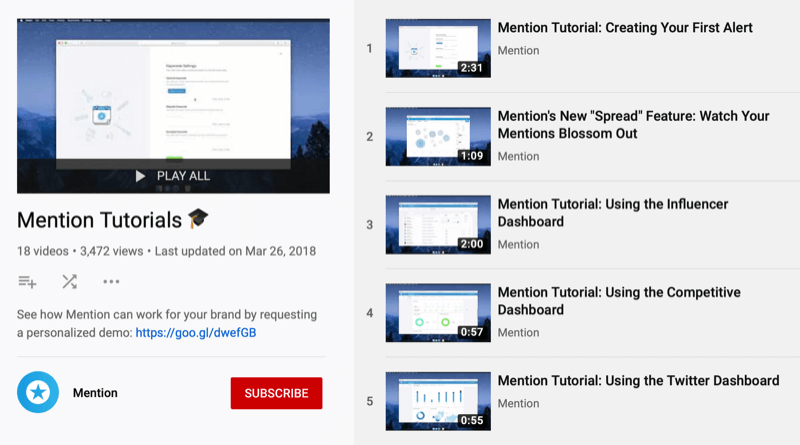
Task: Click the Save playlist icon
Action: click(27, 282)
